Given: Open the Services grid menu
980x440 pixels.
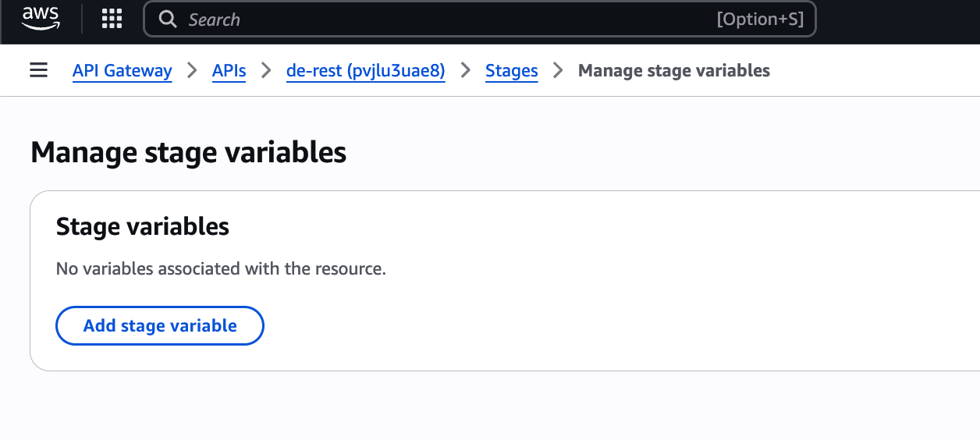Looking at the screenshot, I should coord(112,19).
